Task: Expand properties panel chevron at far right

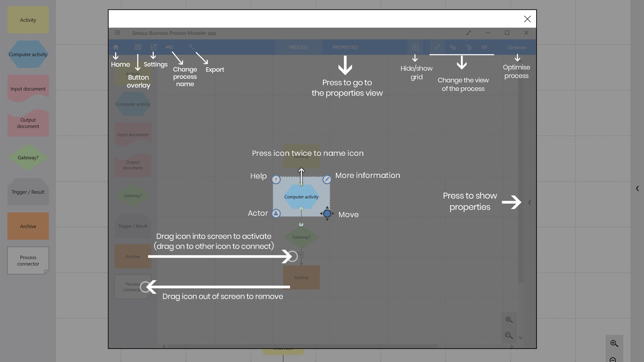Action: coord(637,188)
